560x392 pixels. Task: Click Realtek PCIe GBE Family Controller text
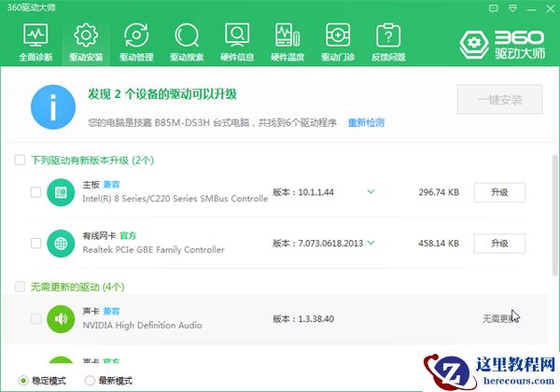point(154,249)
